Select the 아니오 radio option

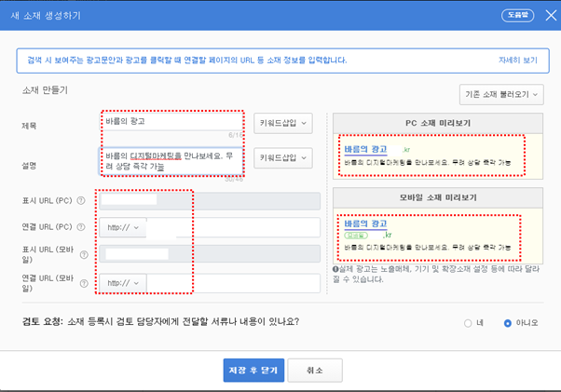click(507, 323)
